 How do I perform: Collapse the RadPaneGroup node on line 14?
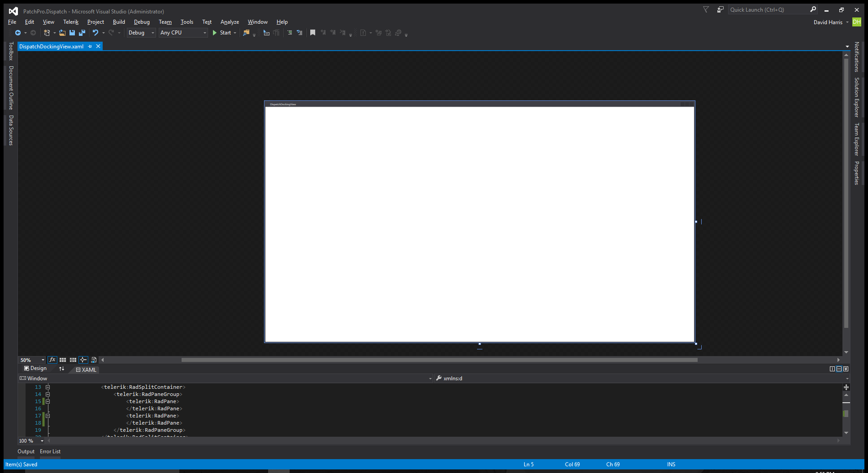(x=48, y=394)
